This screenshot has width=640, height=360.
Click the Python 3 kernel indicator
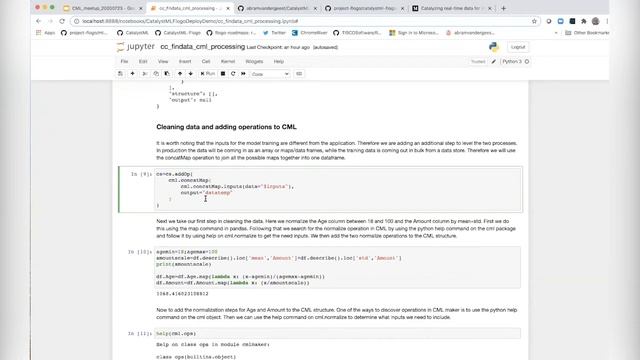point(516,62)
